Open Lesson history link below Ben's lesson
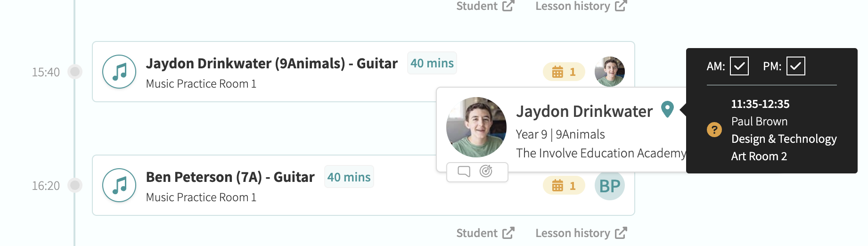This screenshot has height=246, width=868. pyautogui.click(x=581, y=233)
